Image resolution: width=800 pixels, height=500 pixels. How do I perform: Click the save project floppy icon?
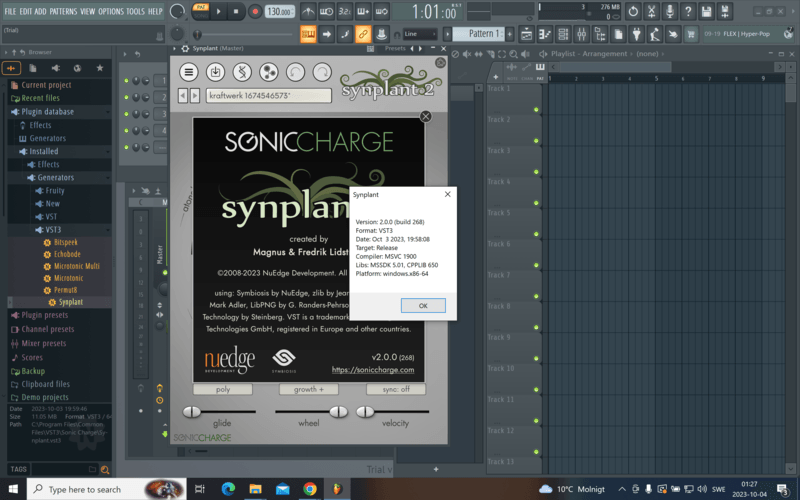coord(707,11)
